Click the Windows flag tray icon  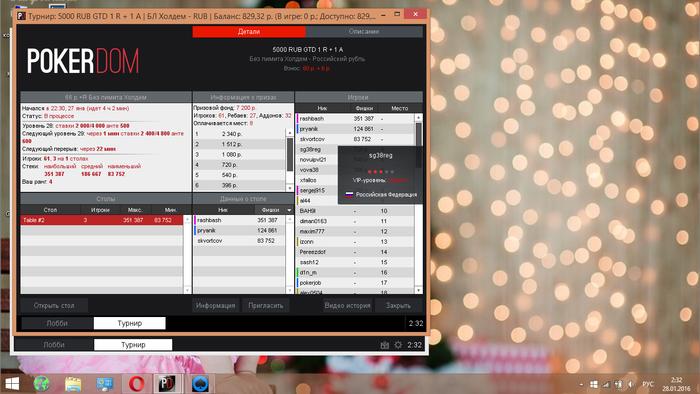[593, 384]
